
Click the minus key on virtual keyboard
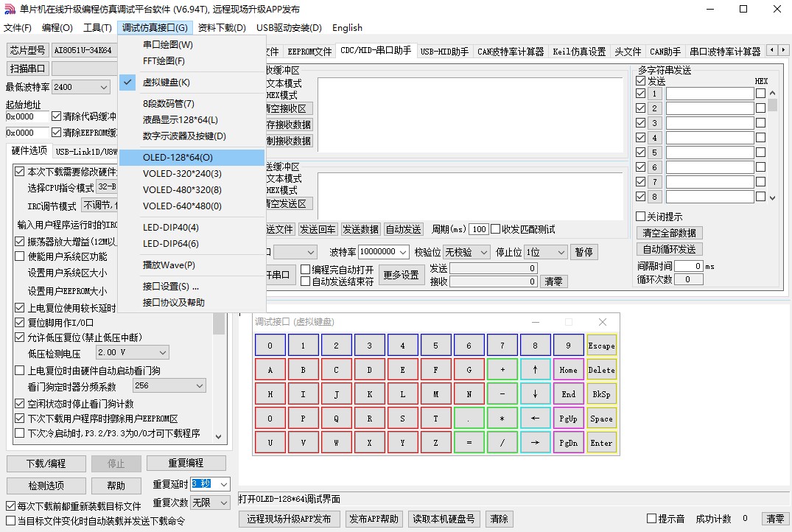pyautogui.click(x=502, y=394)
